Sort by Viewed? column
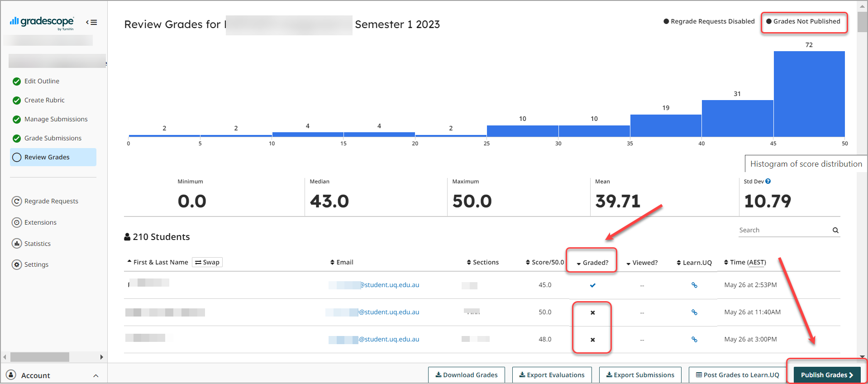 (642, 263)
